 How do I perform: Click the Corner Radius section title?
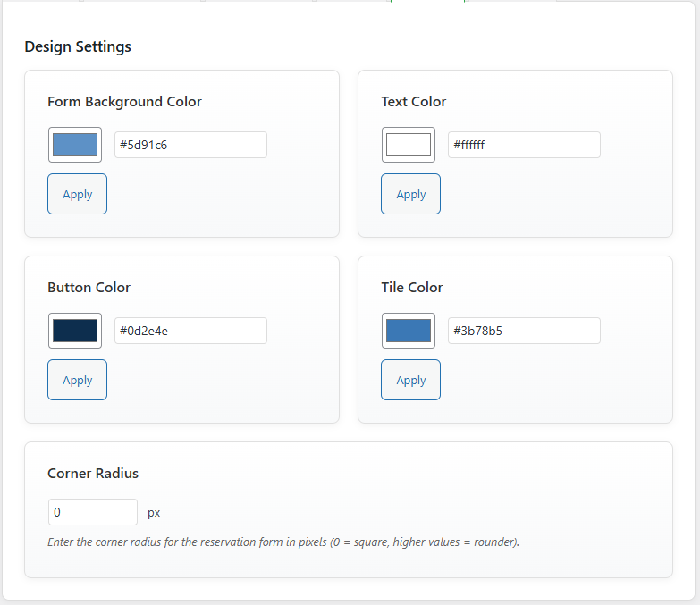click(93, 474)
